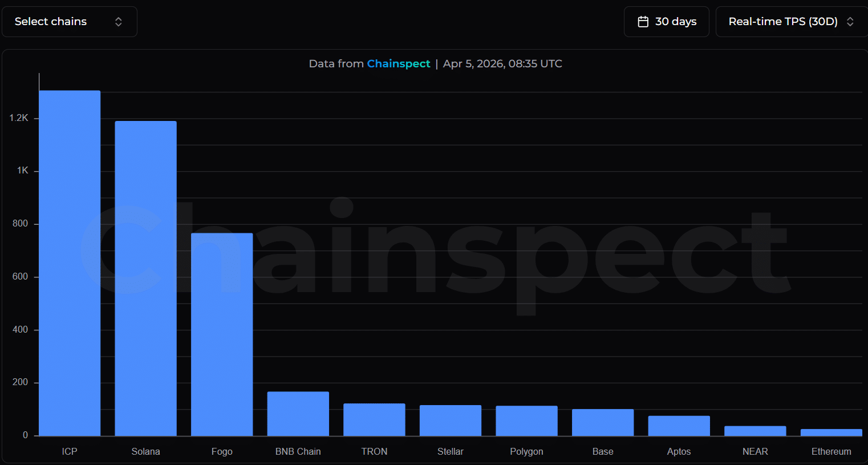Screen dimensions: 868x465
Task: Select the Base bar
Action: (x=603, y=422)
